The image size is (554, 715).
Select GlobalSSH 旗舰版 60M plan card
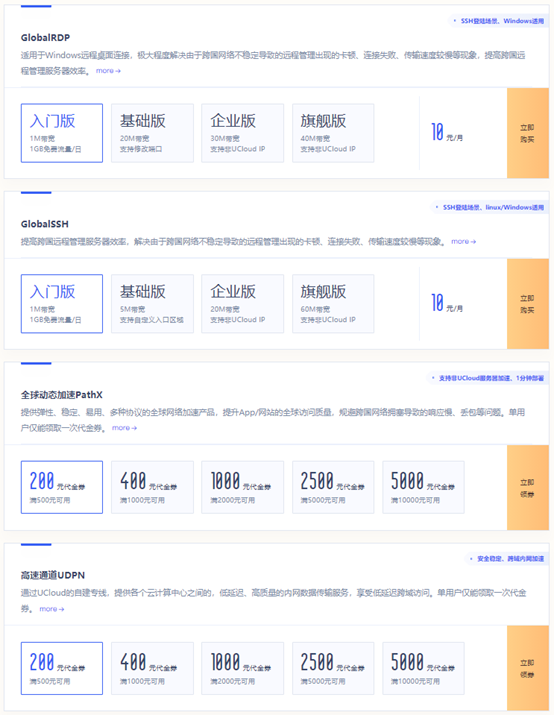(x=333, y=304)
